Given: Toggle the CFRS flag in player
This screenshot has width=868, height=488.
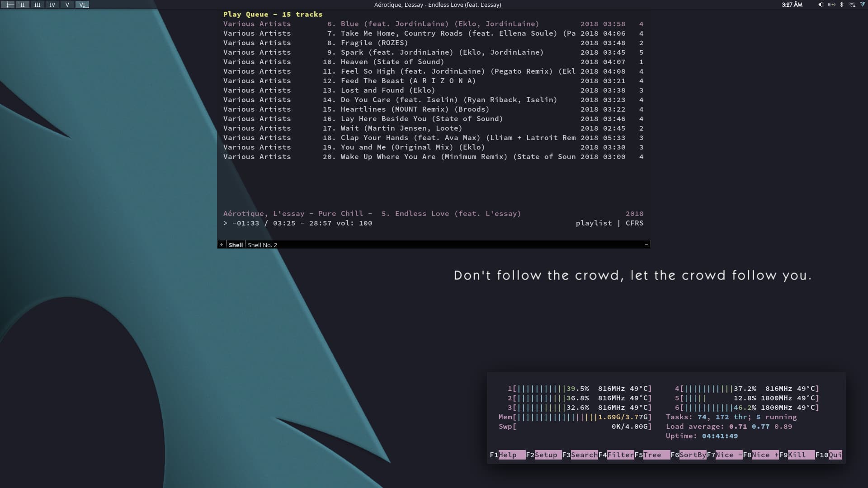Looking at the screenshot, I should pyautogui.click(x=634, y=223).
